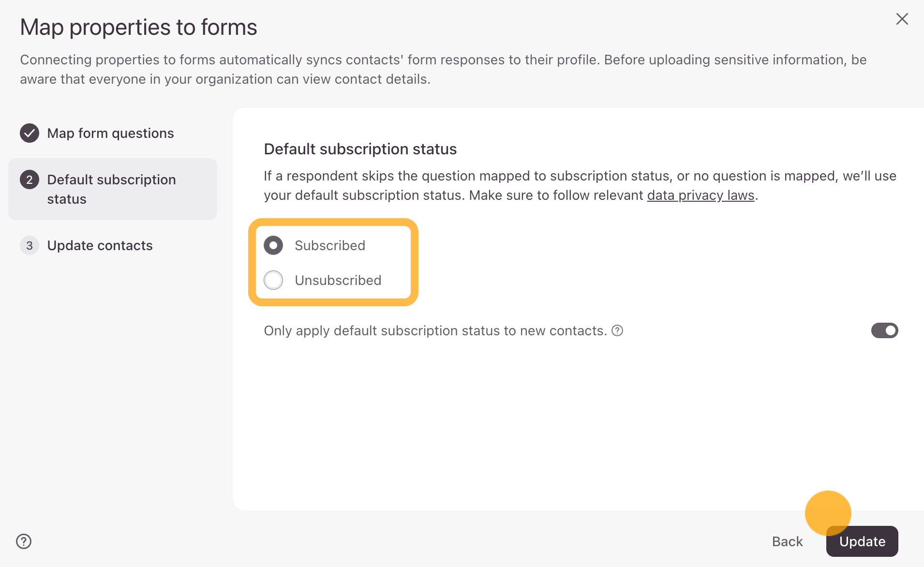This screenshot has height=567, width=924.
Task: Go to the Map form questions step
Action: pyautogui.click(x=110, y=133)
